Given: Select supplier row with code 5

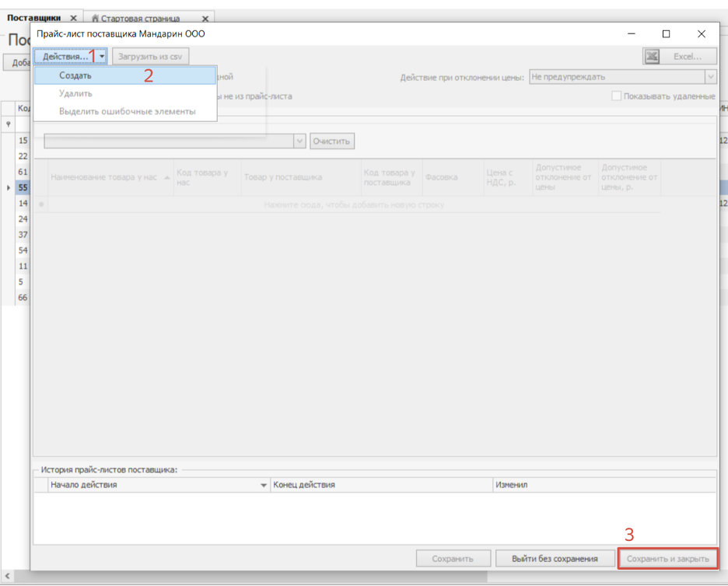Looking at the screenshot, I should 23,282.
